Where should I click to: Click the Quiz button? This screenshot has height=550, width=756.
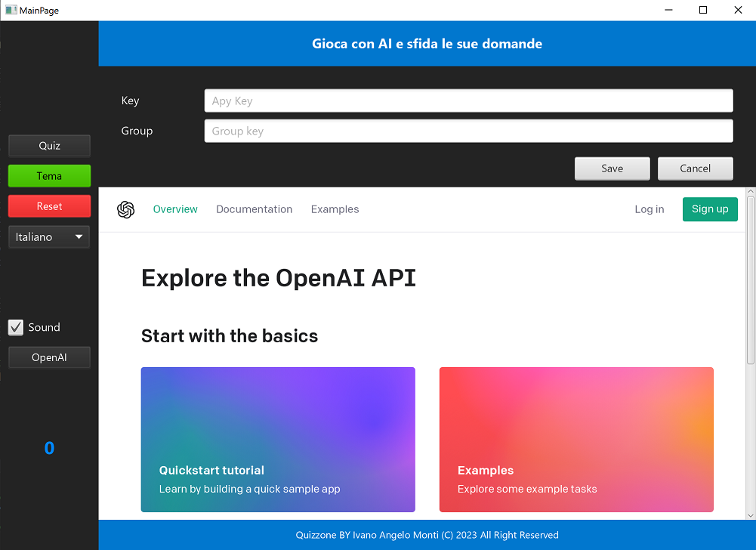click(49, 146)
